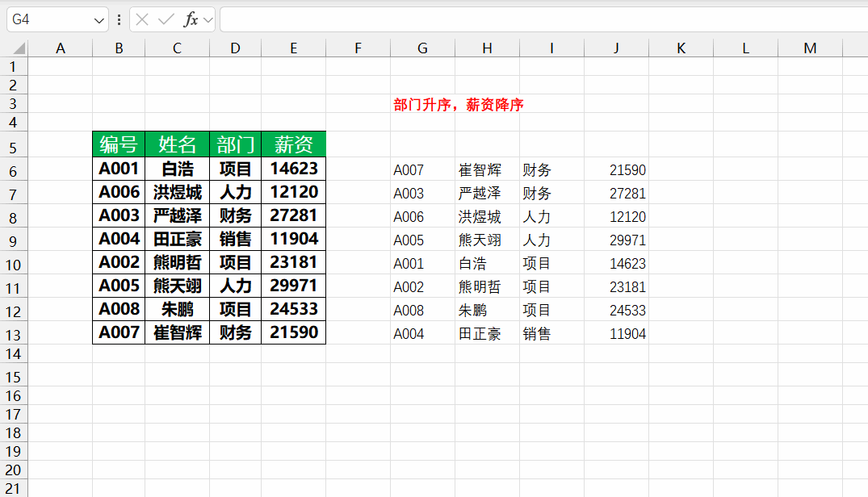Select column M header
This screenshot has height=497, width=868.
click(x=810, y=48)
